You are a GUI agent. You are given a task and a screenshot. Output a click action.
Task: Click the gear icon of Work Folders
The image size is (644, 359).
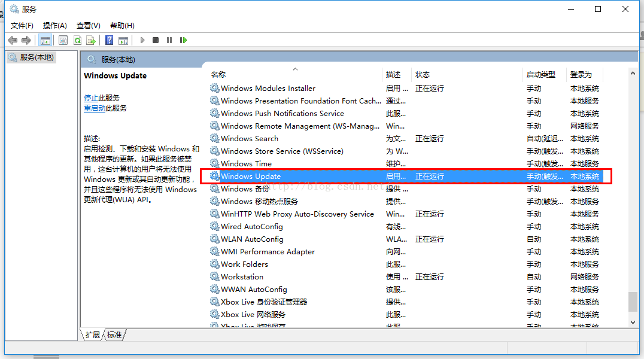click(x=214, y=264)
